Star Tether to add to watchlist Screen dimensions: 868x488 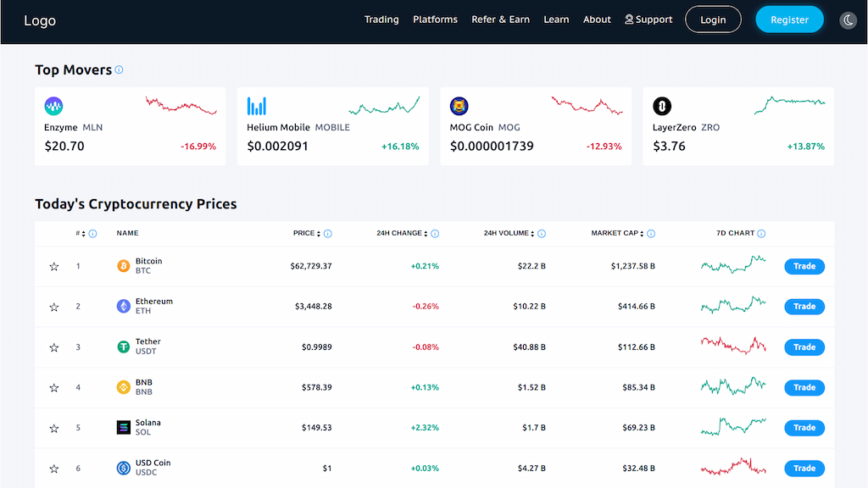pyautogui.click(x=54, y=347)
